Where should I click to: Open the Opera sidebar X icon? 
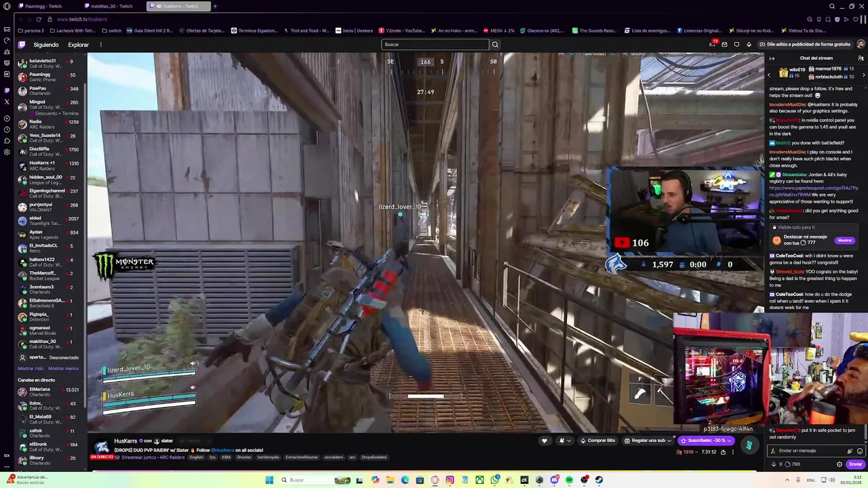pyautogui.click(x=7, y=102)
